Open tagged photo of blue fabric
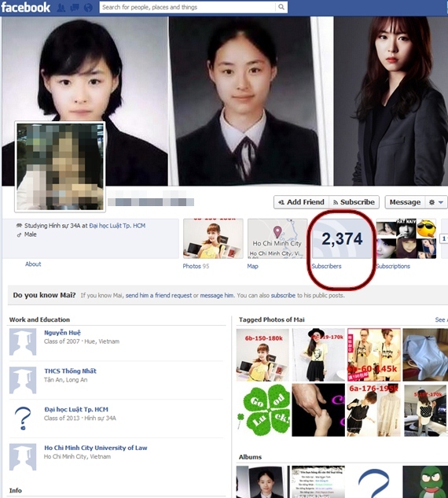448x498 pixels. click(425, 355)
